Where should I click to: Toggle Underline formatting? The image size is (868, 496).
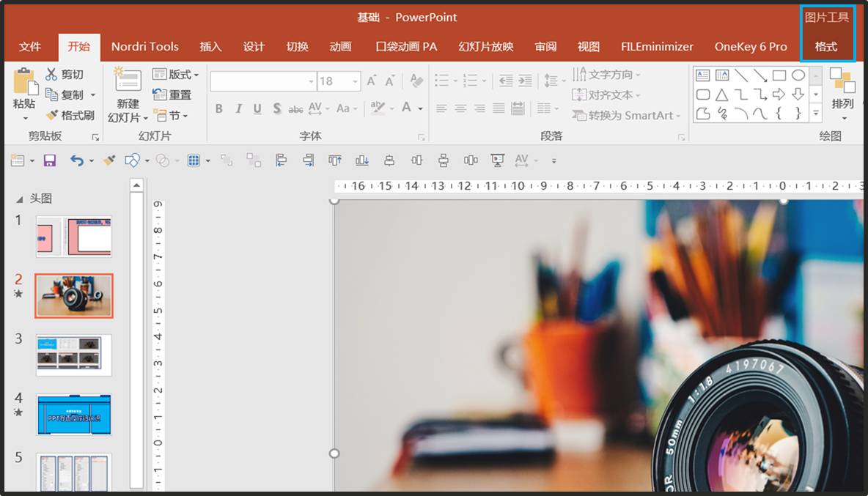(257, 108)
